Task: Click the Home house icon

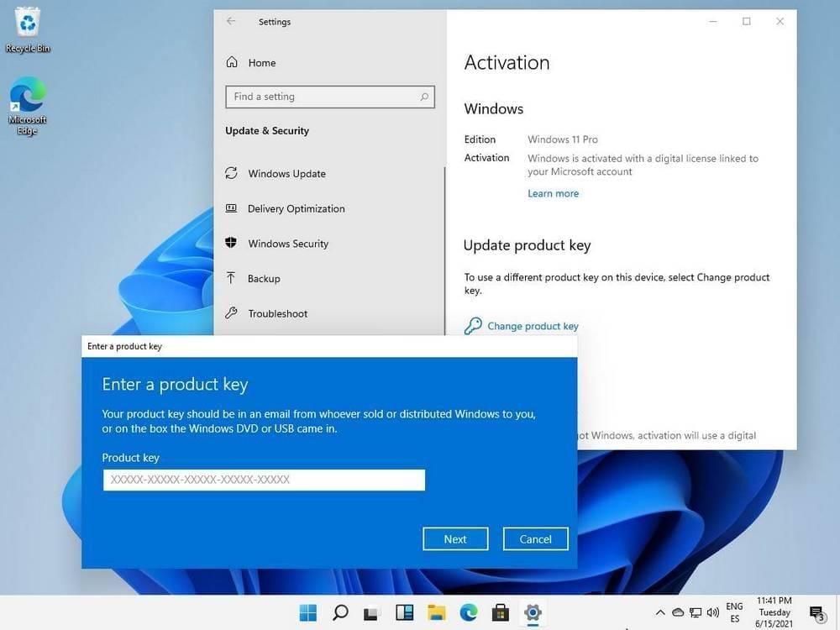Action: [x=232, y=62]
